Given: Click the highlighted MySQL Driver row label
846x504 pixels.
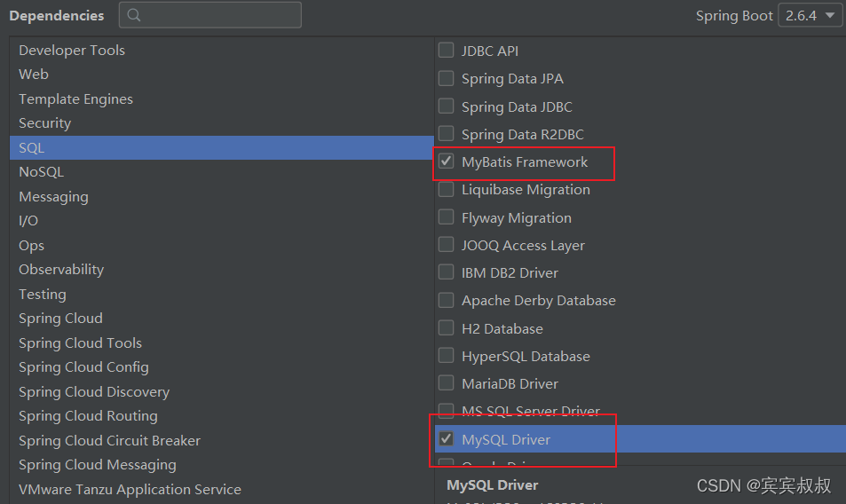Looking at the screenshot, I should tap(506, 440).
